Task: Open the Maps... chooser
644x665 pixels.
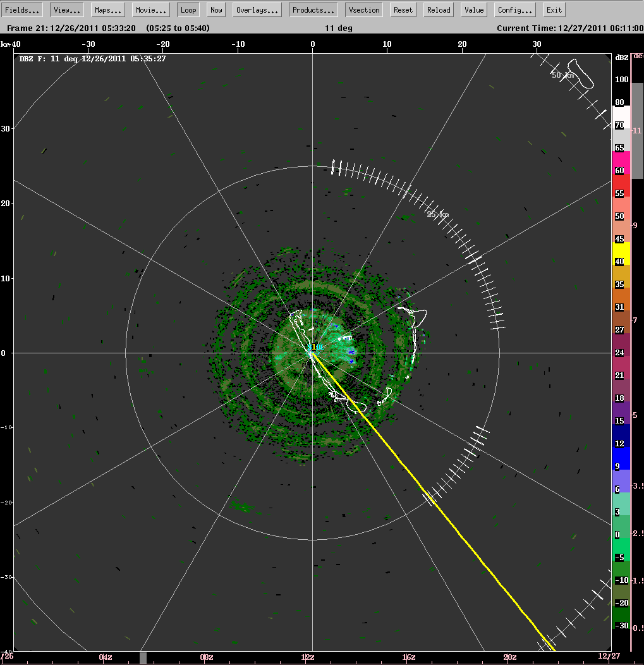Action: 107,9
